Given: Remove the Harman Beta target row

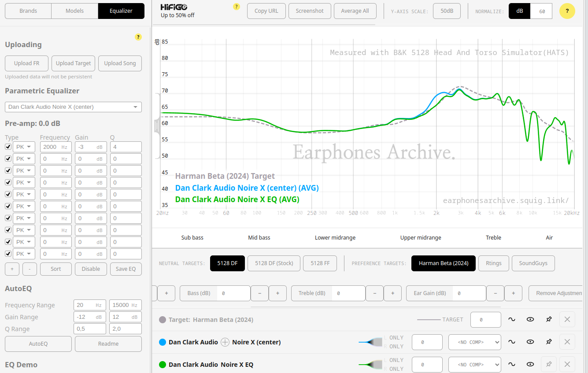Looking at the screenshot, I should (567, 320).
